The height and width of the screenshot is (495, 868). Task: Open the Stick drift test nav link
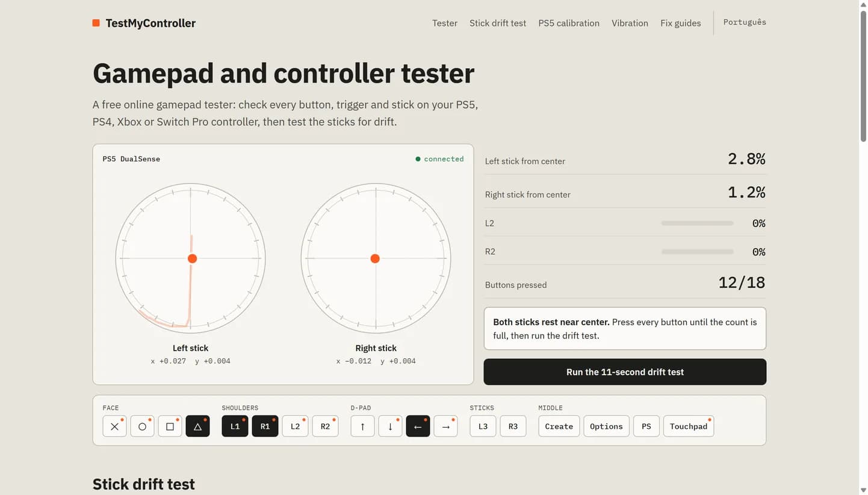coord(498,23)
